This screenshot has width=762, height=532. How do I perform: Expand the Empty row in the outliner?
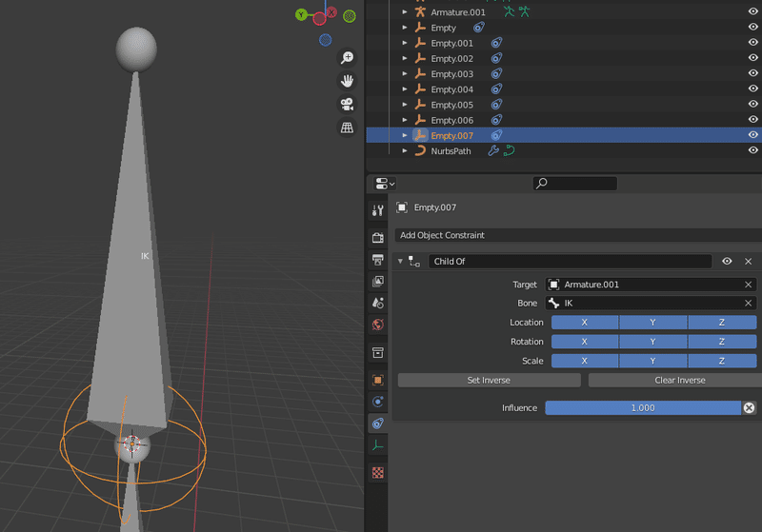pos(404,28)
